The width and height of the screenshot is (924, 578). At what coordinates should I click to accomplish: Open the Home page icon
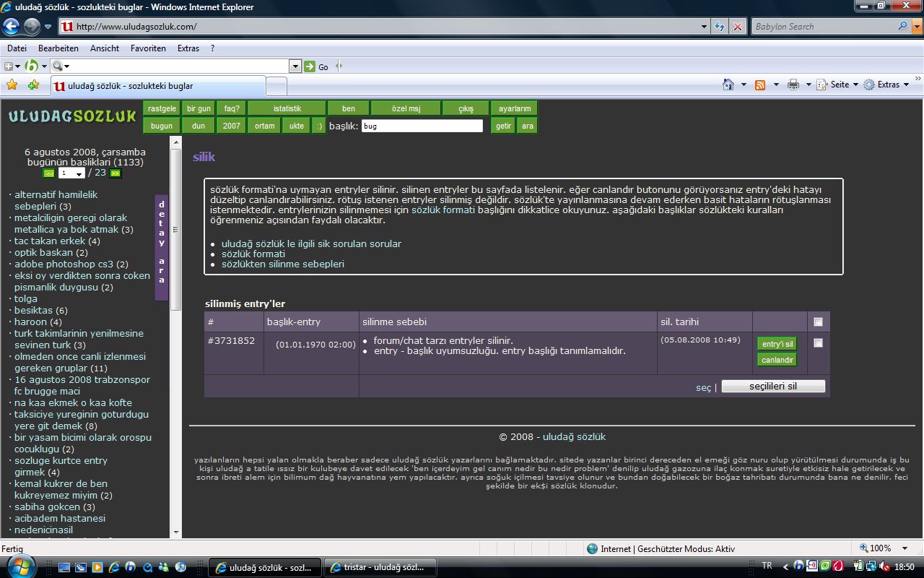[729, 85]
